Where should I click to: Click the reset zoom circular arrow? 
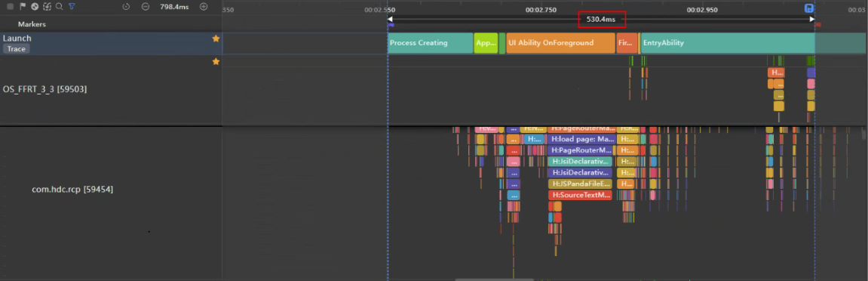click(126, 7)
